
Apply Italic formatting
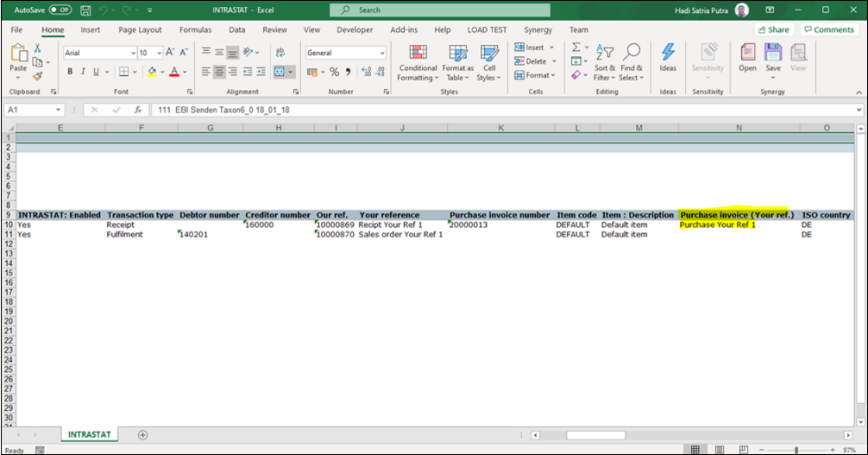[x=83, y=72]
